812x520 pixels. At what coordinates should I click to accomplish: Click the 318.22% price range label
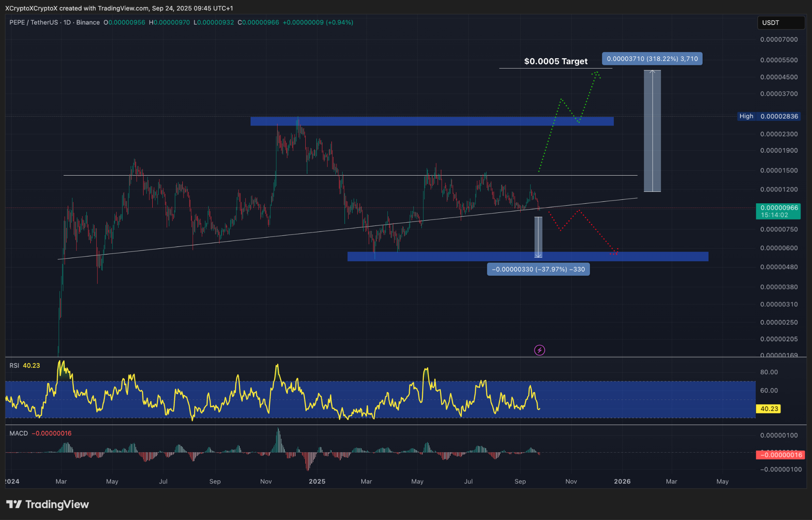tap(652, 59)
